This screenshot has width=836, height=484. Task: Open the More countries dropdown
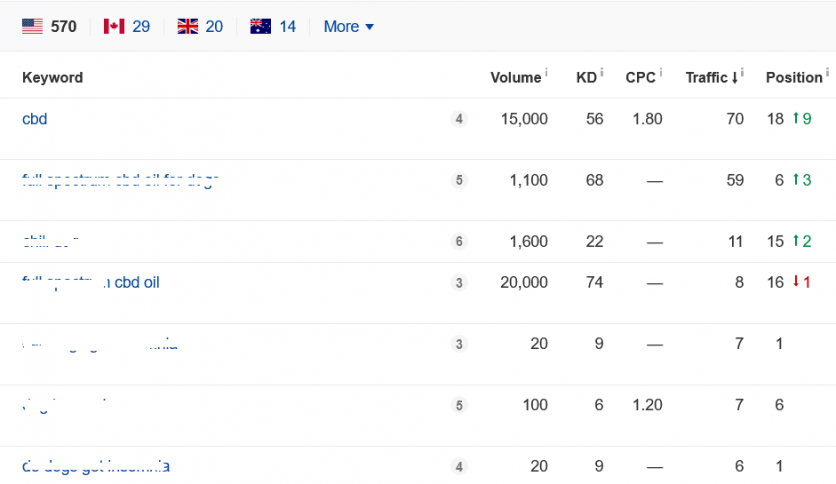(348, 26)
